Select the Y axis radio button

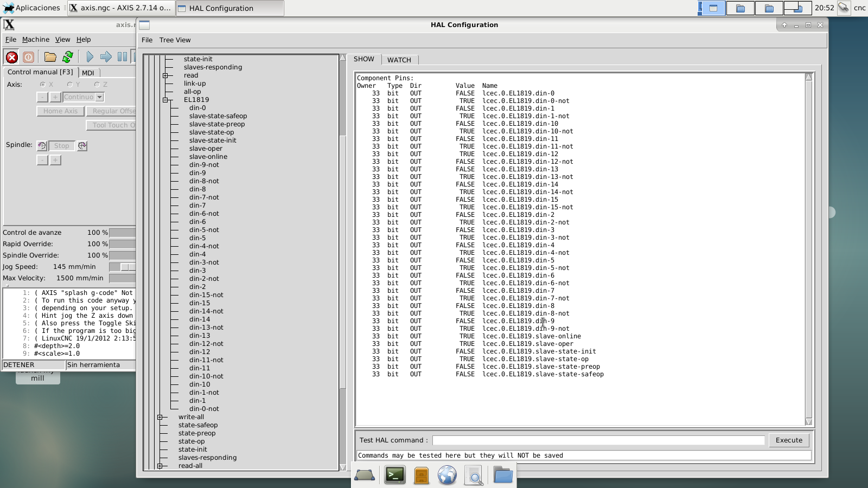pos(69,85)
